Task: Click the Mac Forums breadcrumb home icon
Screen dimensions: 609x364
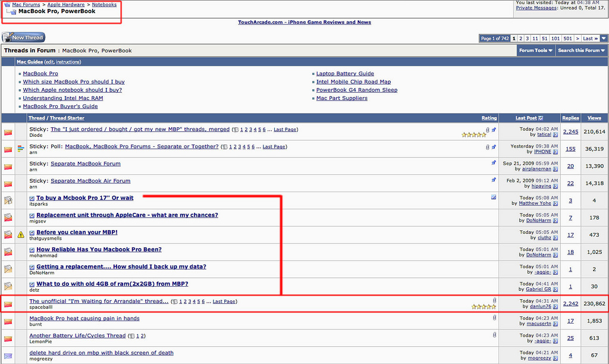Action: coord(7,5)
